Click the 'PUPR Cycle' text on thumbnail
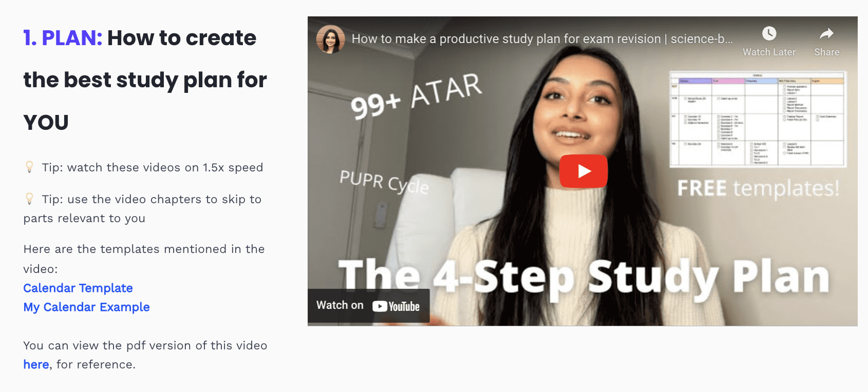This screenshot has height=392, width=868. pos(384,182)
